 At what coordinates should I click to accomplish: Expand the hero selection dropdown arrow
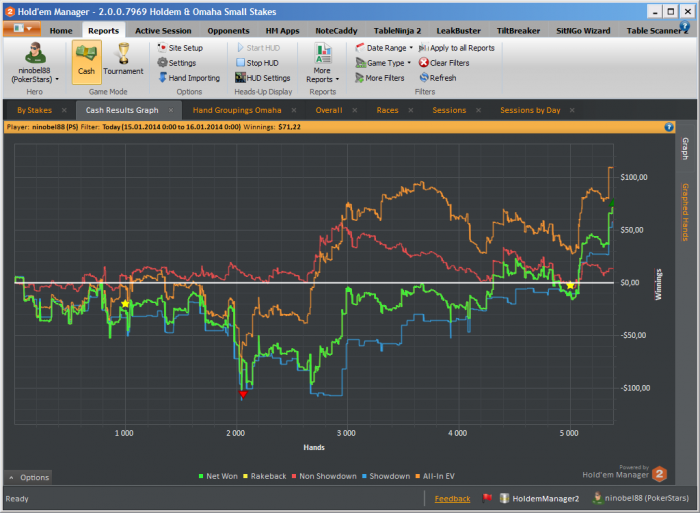click(x=57, y=79)
